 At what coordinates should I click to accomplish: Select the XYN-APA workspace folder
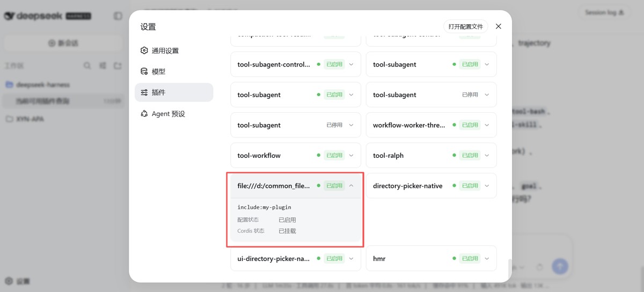tap(63, 119)
